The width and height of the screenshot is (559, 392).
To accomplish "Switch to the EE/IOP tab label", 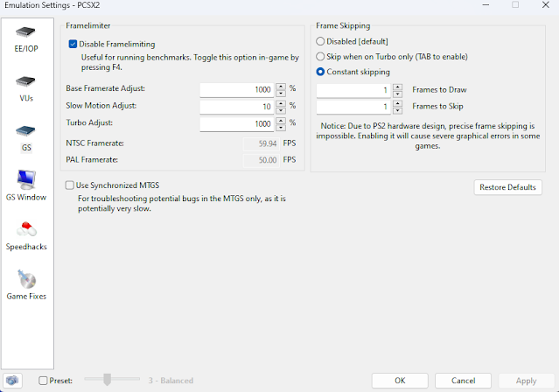I will pos(26,48).
